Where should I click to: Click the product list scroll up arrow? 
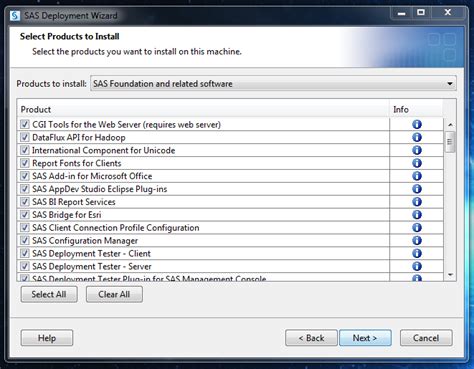(450, 125)
